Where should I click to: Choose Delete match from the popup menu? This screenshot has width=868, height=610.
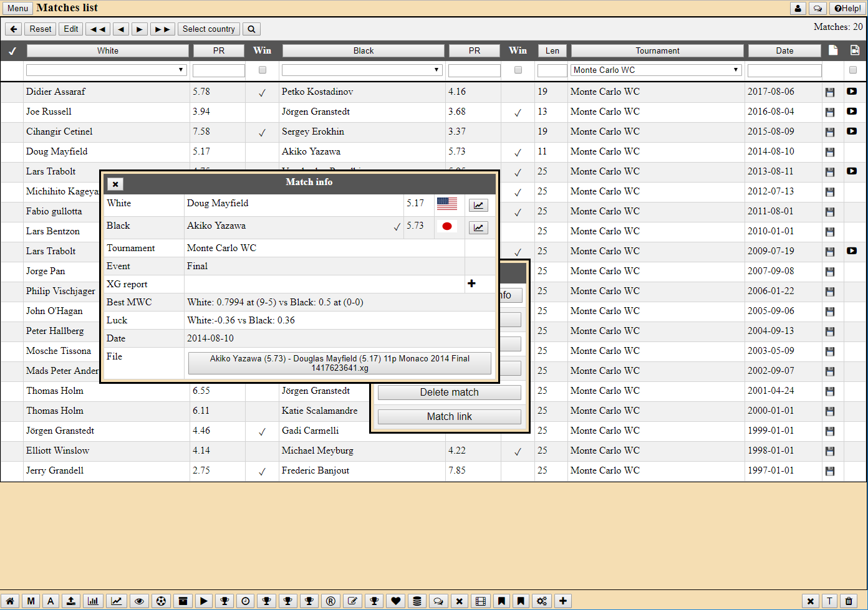click(x=450, y=393)
